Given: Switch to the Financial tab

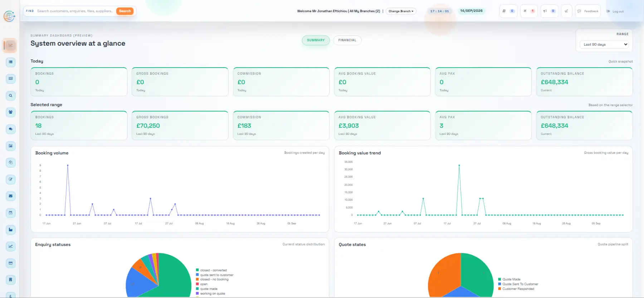Looking at the screenshot, I should click(x=347, y=40).
